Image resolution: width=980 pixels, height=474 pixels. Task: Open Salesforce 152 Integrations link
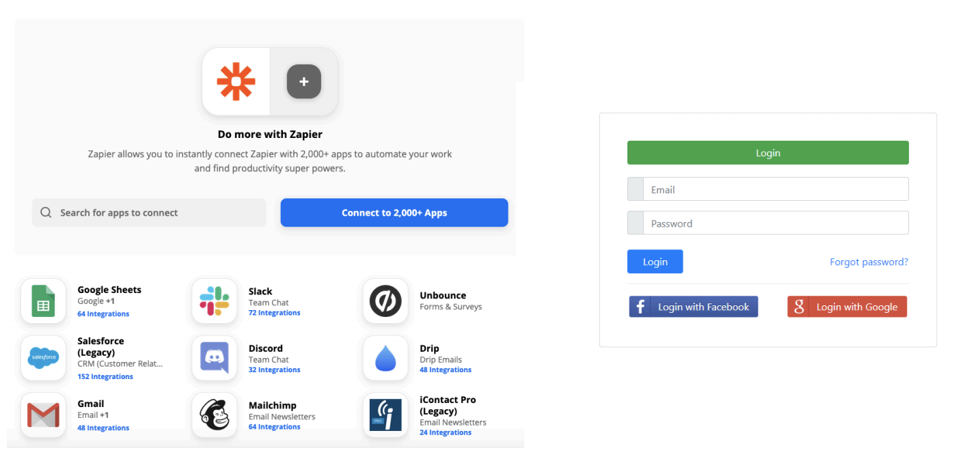coord(105,376)
